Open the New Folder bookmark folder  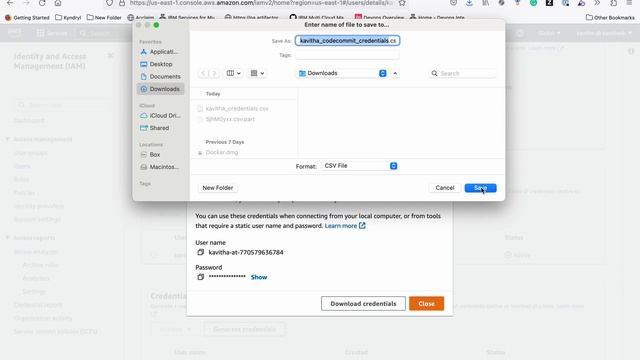tap(104, 18)
